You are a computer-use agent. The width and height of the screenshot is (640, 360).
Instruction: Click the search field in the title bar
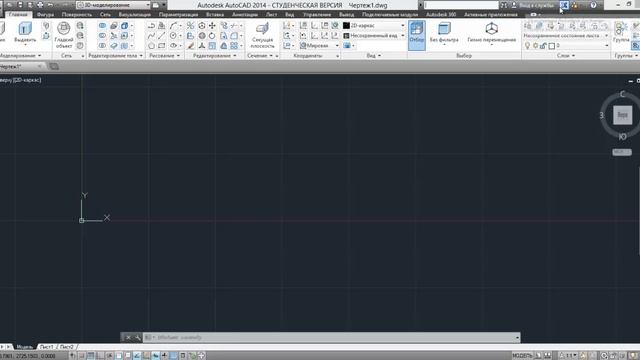461,5
